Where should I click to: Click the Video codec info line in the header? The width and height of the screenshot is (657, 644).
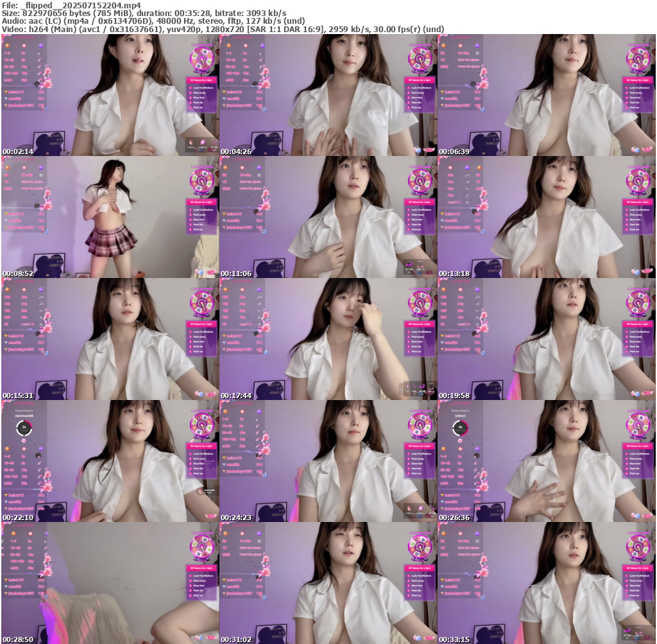click(x=223, y=29)
